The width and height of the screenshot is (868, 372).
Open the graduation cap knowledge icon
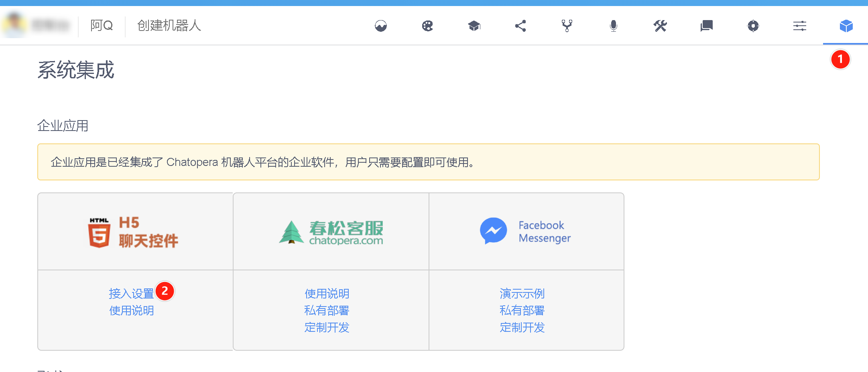pyautogui.click(x=474, y=26)
